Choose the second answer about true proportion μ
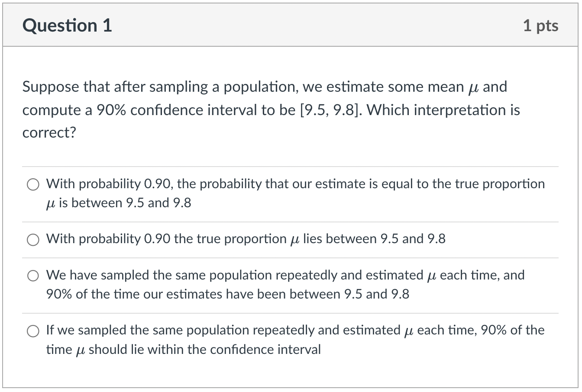582x392 pixels. [33, 239]
